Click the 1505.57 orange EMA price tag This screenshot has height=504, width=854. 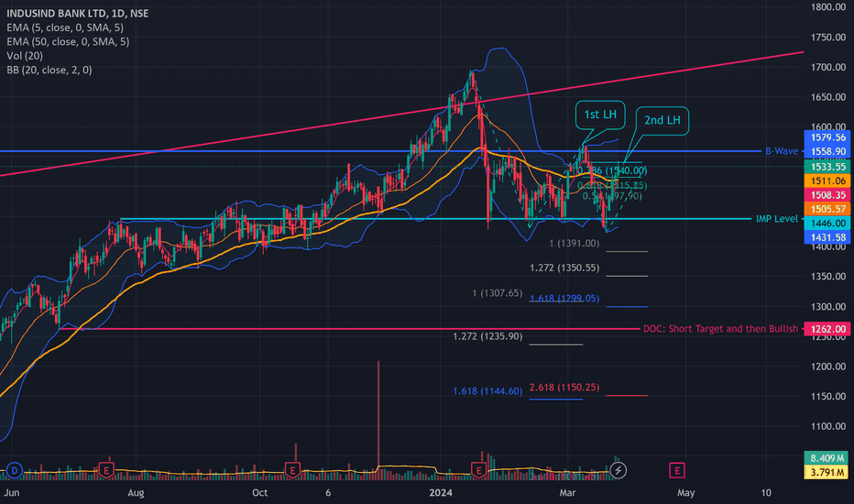click(827, 209)
